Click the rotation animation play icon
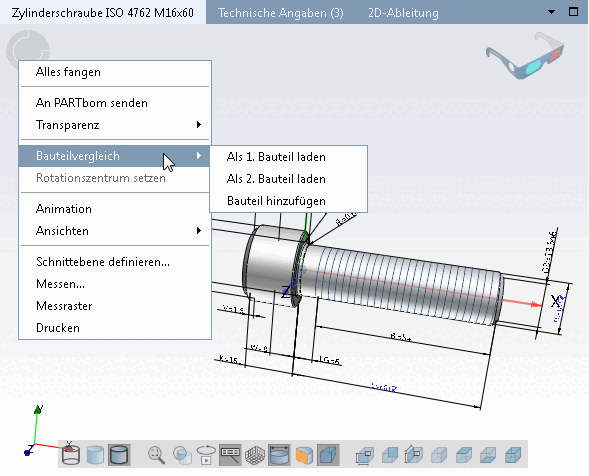 (206, 455)
